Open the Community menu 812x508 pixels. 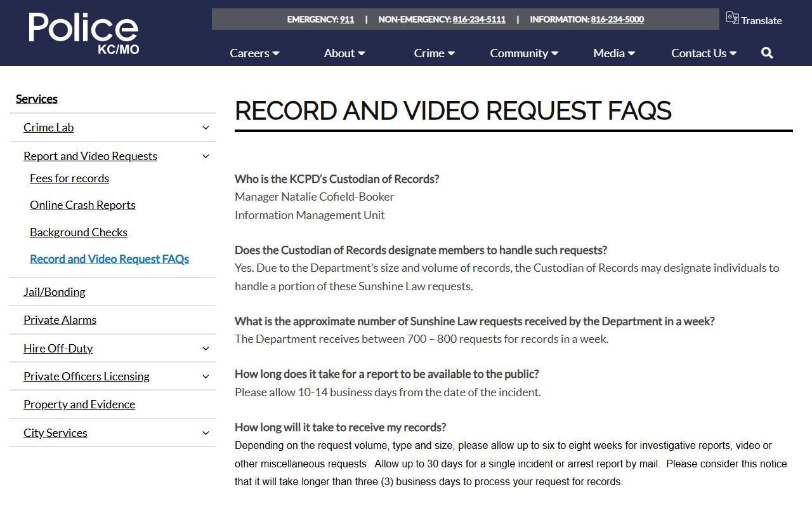pos(524,53)
